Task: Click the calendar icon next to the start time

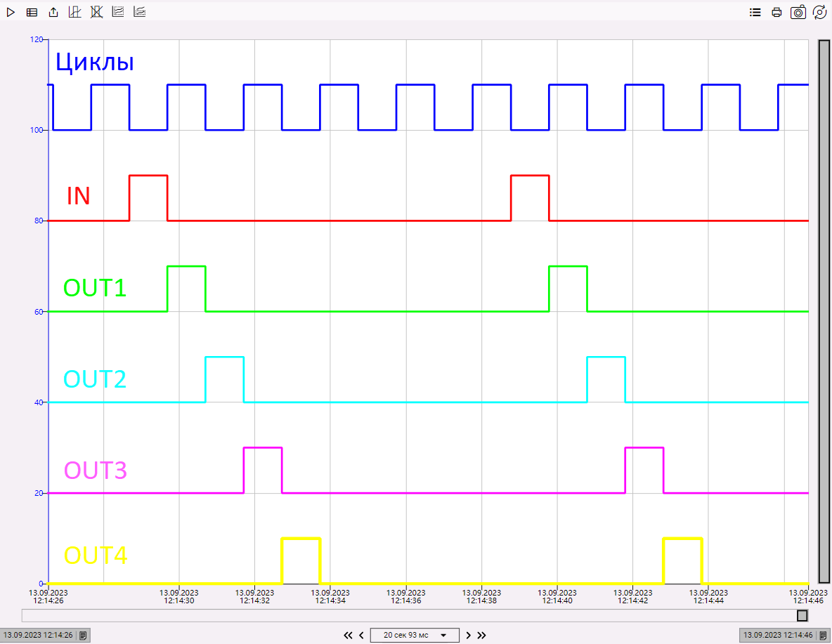Action: coord(82,635)
